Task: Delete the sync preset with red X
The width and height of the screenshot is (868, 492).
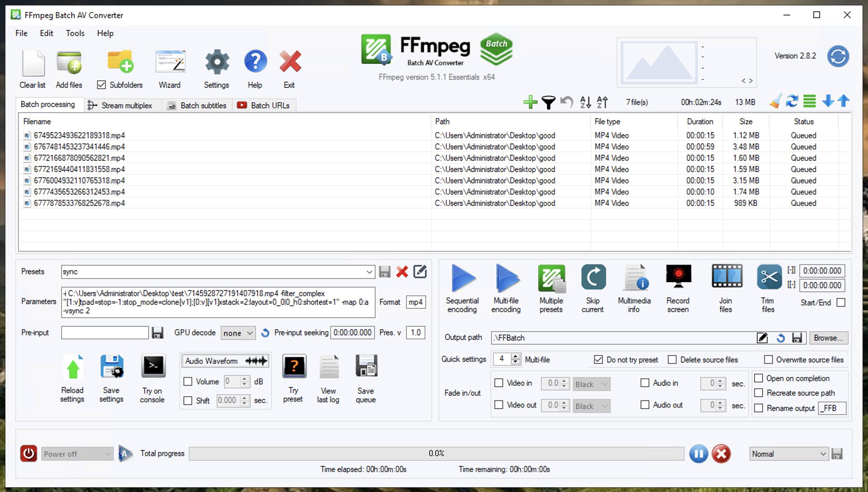Action: [402, 272]
